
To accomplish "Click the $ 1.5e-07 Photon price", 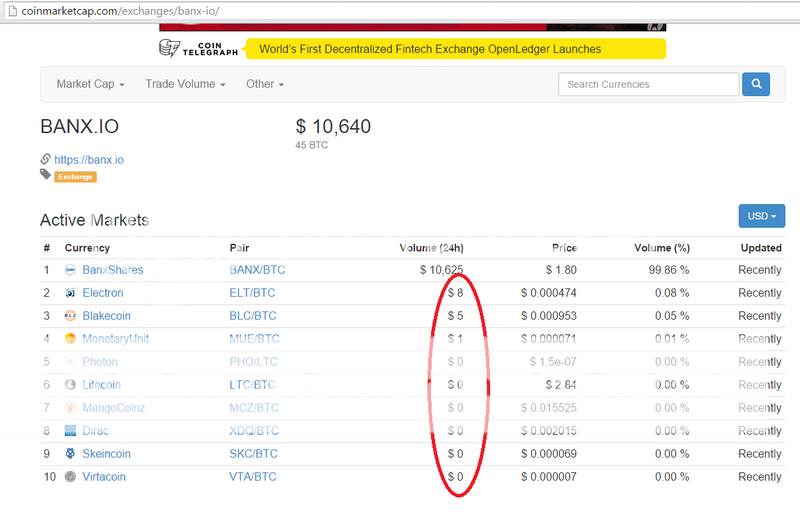I will pos(553,362).
